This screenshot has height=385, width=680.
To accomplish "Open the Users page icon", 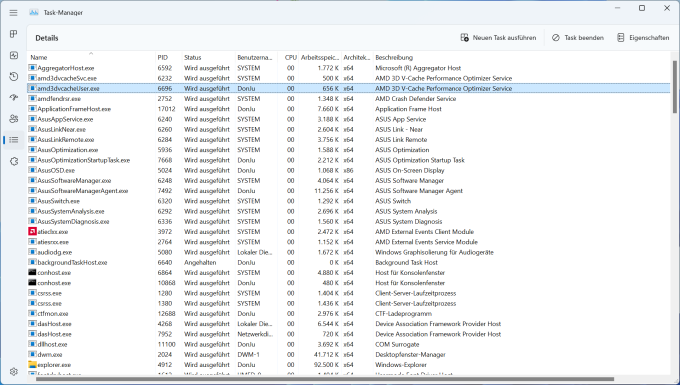I will 13,119.
